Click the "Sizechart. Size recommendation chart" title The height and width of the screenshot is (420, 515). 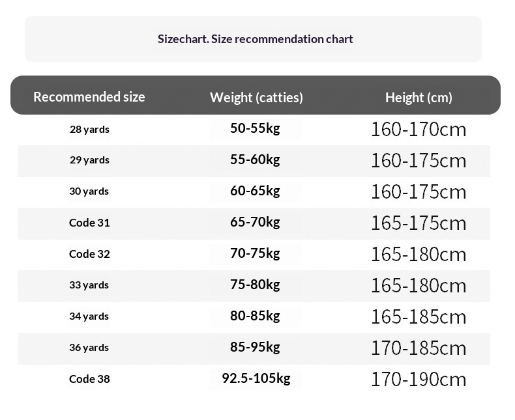tap(255, 39)
